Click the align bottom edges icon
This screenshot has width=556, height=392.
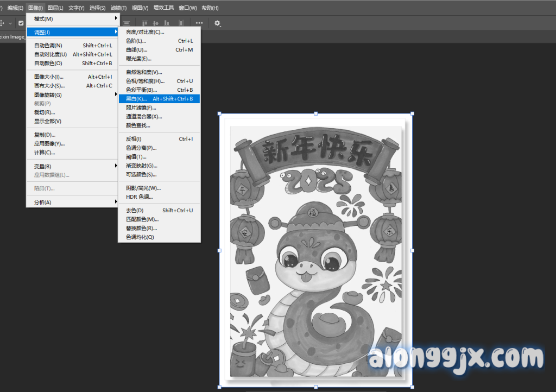pos(167,23)
